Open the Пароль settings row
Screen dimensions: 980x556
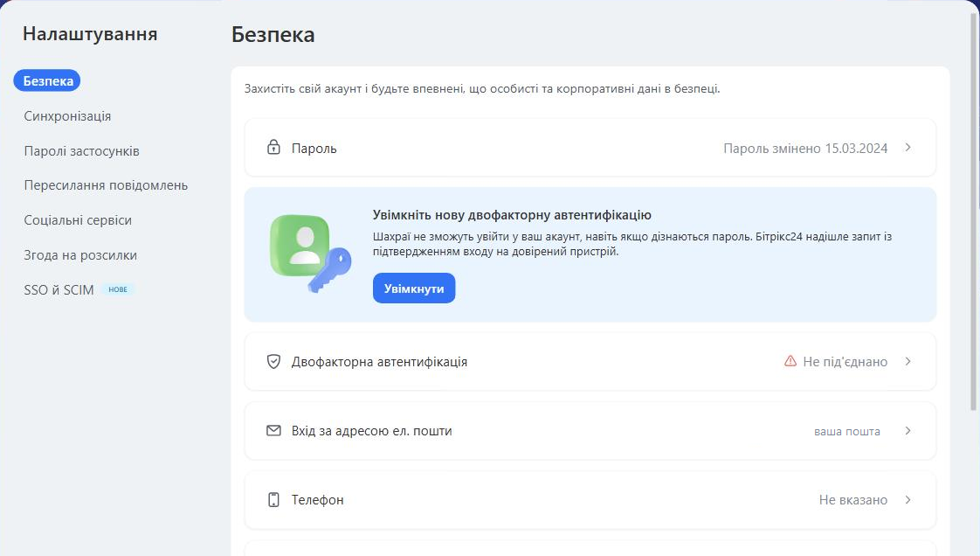590,148
